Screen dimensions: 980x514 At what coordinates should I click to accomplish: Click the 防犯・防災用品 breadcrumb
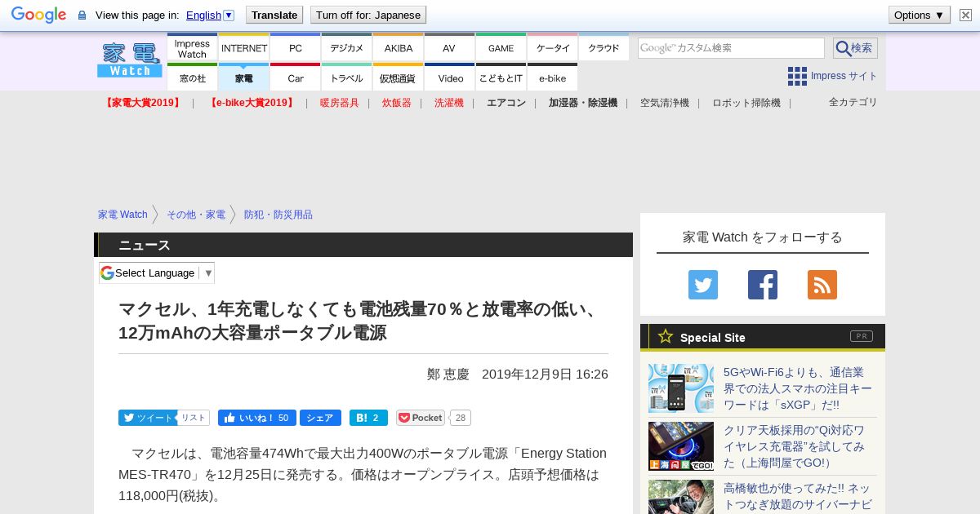278,215
